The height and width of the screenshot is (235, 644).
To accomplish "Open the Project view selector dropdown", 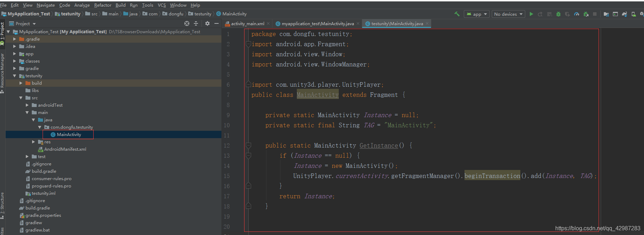I will (22, 23).
